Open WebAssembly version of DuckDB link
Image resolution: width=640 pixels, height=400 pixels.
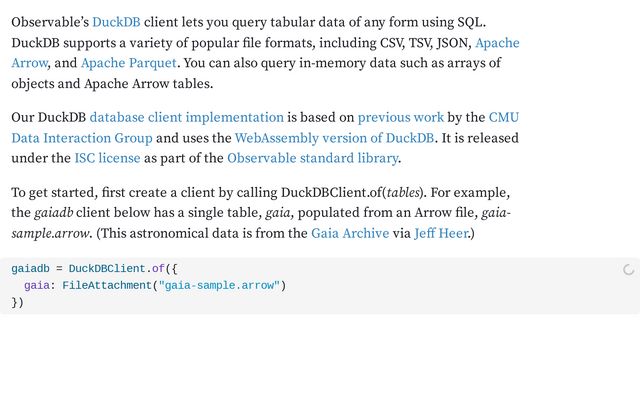(x=334, y=138)
